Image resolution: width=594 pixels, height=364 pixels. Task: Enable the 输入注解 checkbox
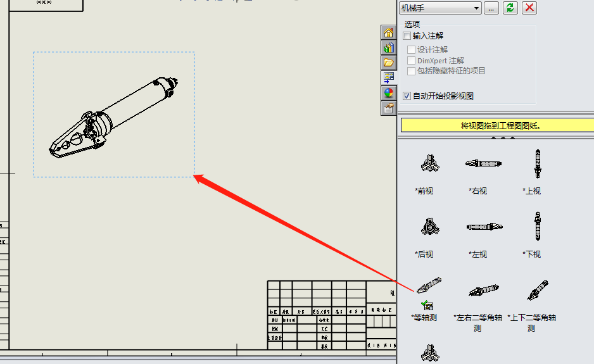407,36
